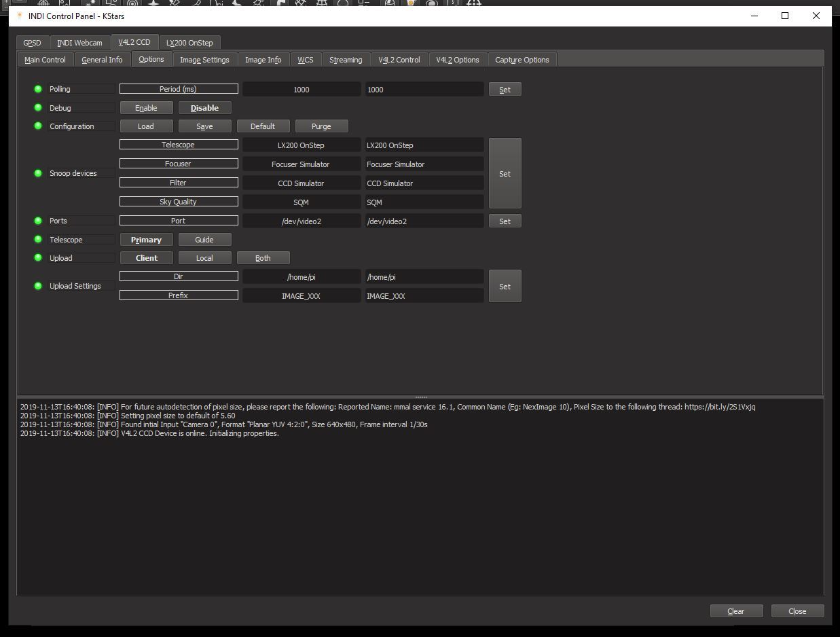
Task: Enable debug logging
Action: 146,108
